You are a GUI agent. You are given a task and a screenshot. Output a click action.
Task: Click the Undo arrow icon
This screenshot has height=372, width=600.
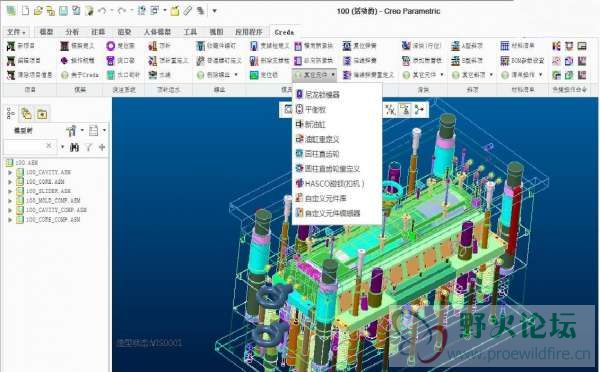(102, 10)
